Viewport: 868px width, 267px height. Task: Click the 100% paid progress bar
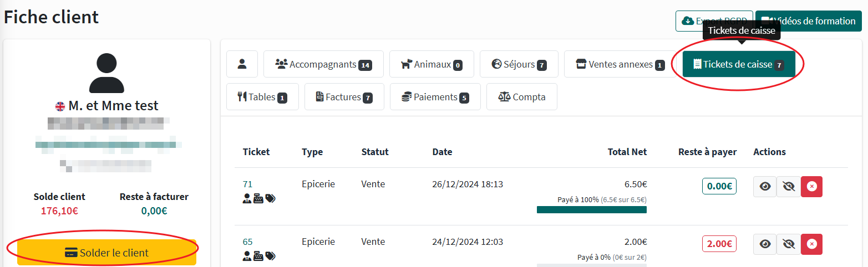591,210
